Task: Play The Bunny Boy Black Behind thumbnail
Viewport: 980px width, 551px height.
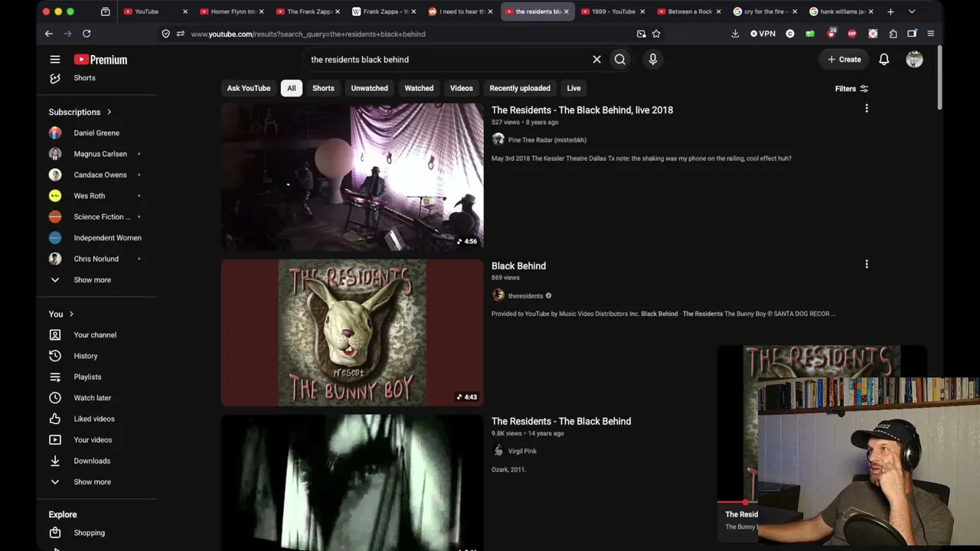Action: coord(352,333)
